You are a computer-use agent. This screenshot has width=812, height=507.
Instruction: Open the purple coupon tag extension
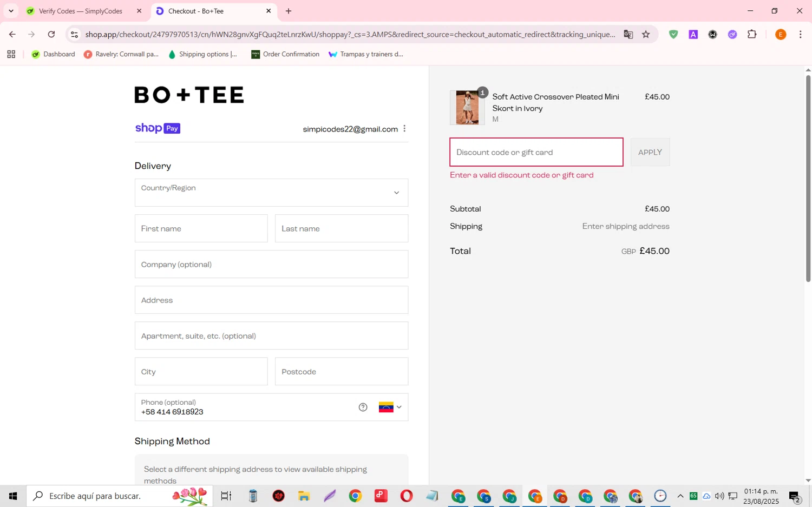[x=732, y=34]
